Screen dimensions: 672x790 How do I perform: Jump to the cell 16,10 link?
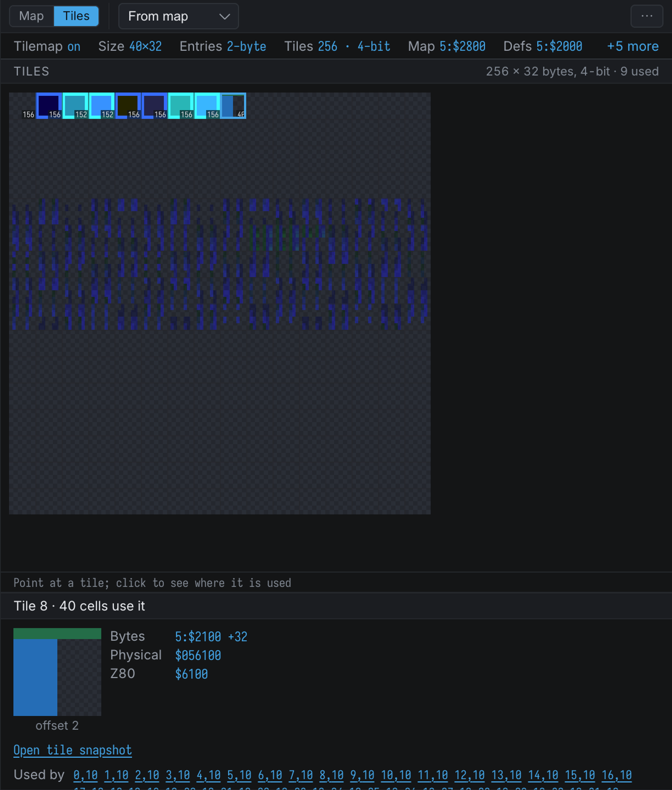coord(617,775)
